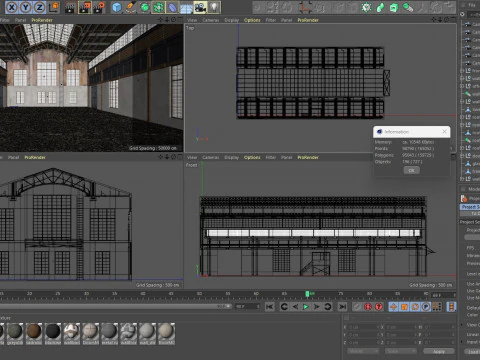Open Options menu in Top viewport
Screen dimensions: 480x360
pyautogui.click(x=252, y=20)
